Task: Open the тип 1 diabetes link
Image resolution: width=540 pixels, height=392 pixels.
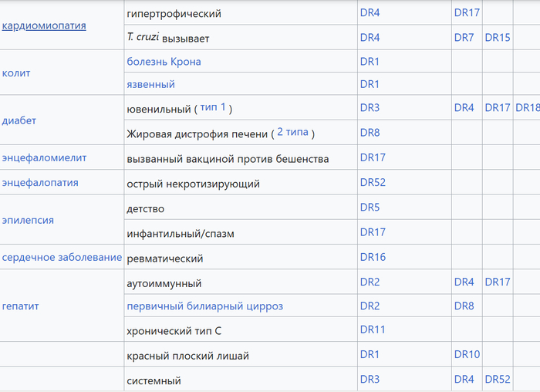Action: [x=213, y=107]
